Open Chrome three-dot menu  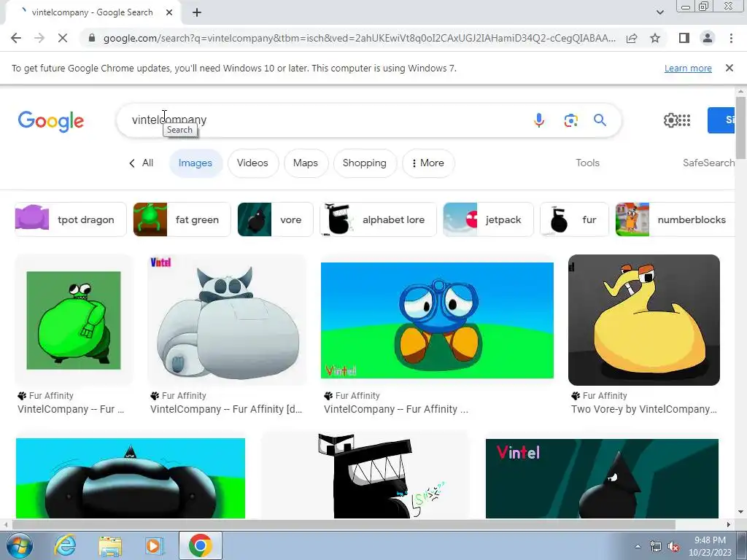pos(731,38)
